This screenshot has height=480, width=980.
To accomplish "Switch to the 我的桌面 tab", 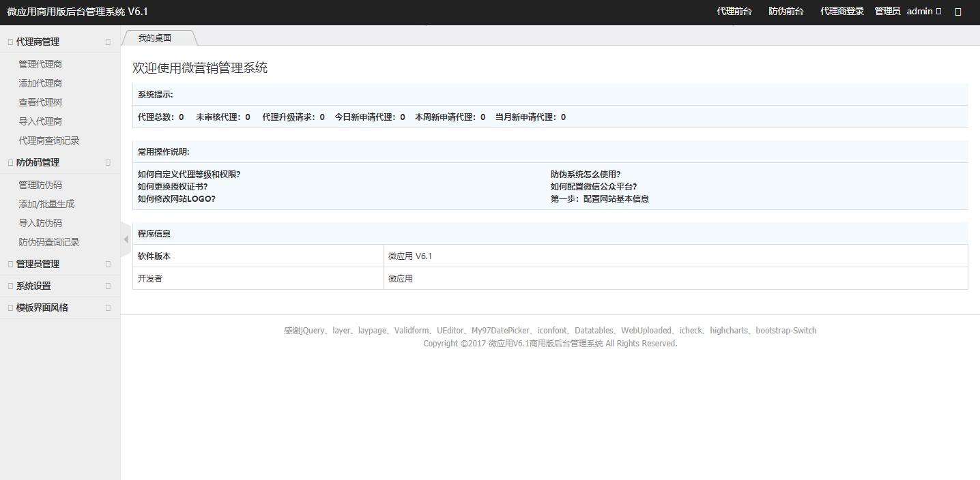I will click(155, 38).
